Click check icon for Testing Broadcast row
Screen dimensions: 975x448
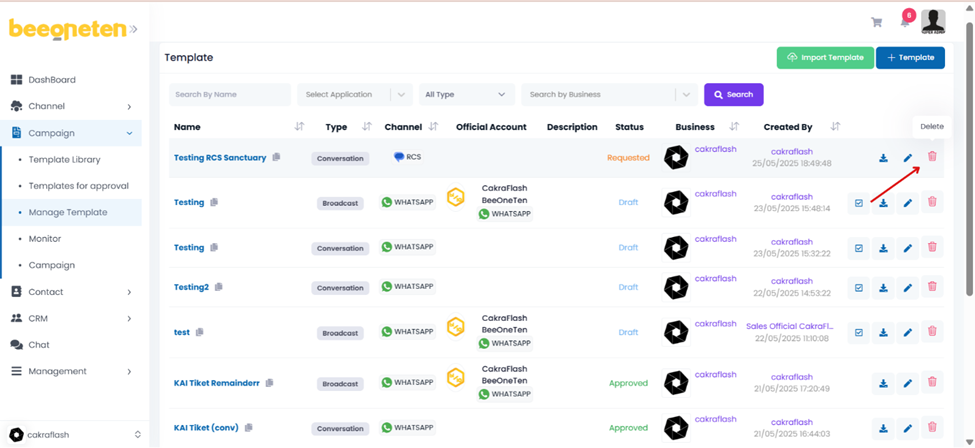[859, 203]
